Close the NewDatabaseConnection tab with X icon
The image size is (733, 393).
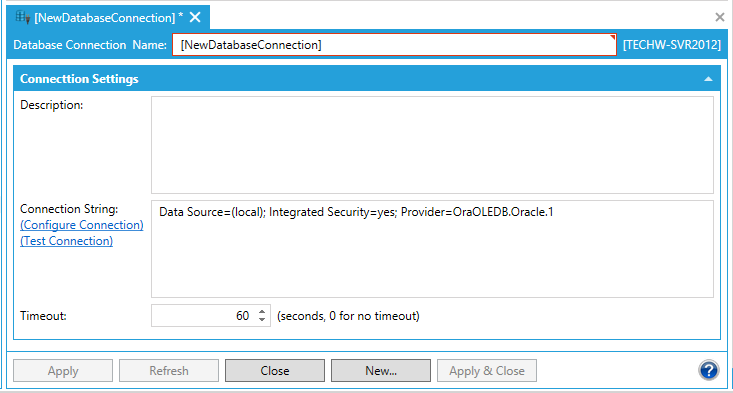tap(195, 18)
